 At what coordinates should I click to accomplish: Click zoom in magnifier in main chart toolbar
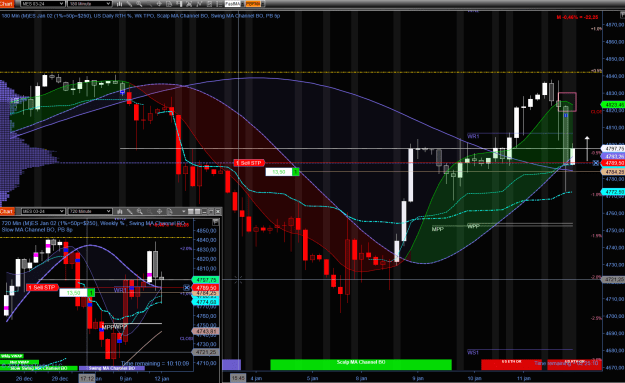point(139,4)
